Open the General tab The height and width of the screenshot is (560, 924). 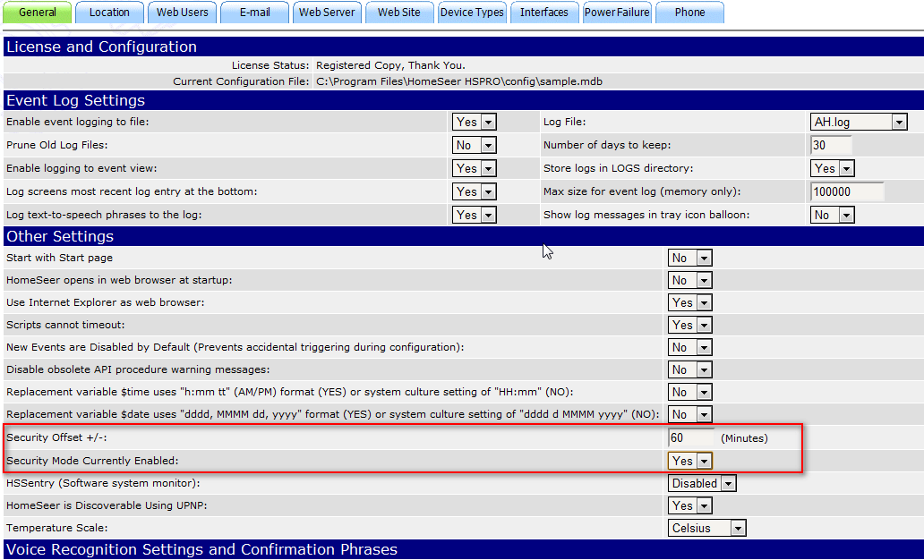tap(37, 13)
